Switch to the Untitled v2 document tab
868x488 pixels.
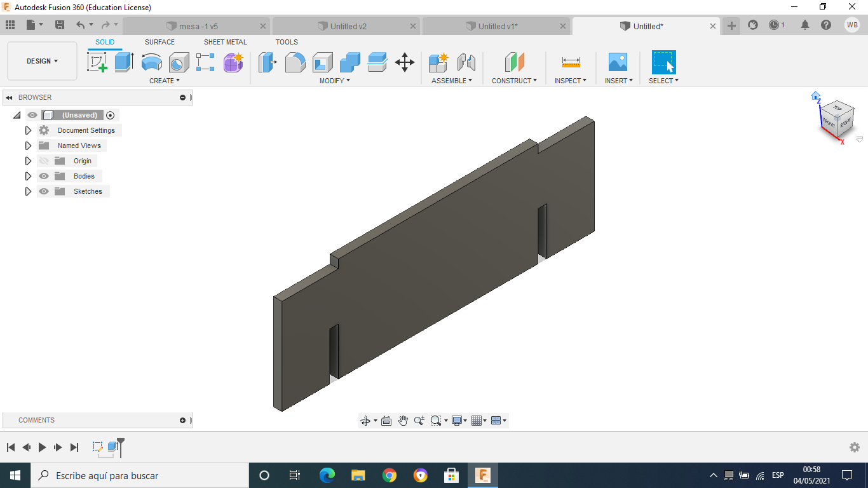coord(346,26)
